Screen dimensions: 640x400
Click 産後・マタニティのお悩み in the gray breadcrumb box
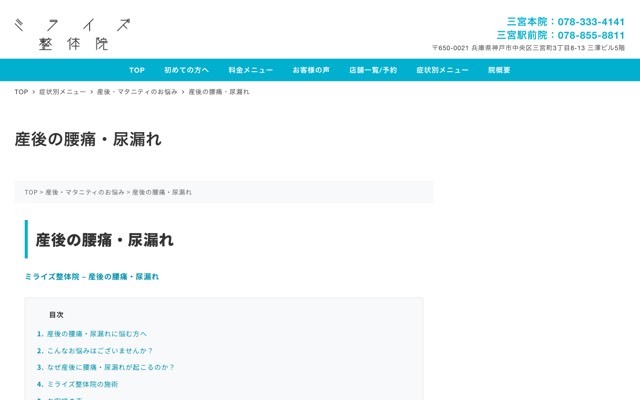click(85, 192)
